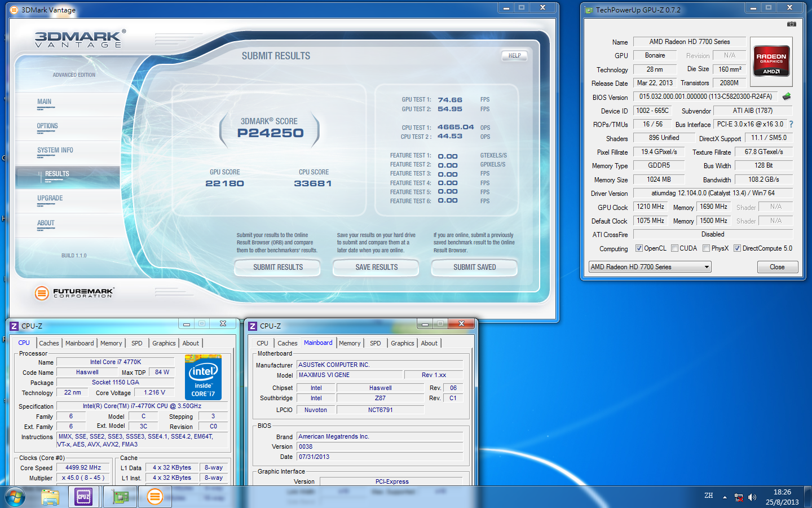
Task: Select the SPD tab in left CPU-Z window
Action: click(x=137, y=343)
